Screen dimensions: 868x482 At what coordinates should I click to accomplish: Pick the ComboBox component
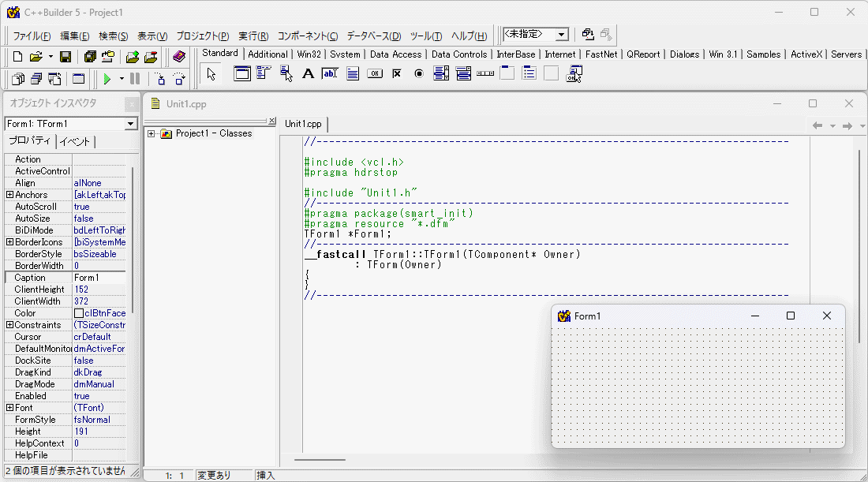(463, 73)
